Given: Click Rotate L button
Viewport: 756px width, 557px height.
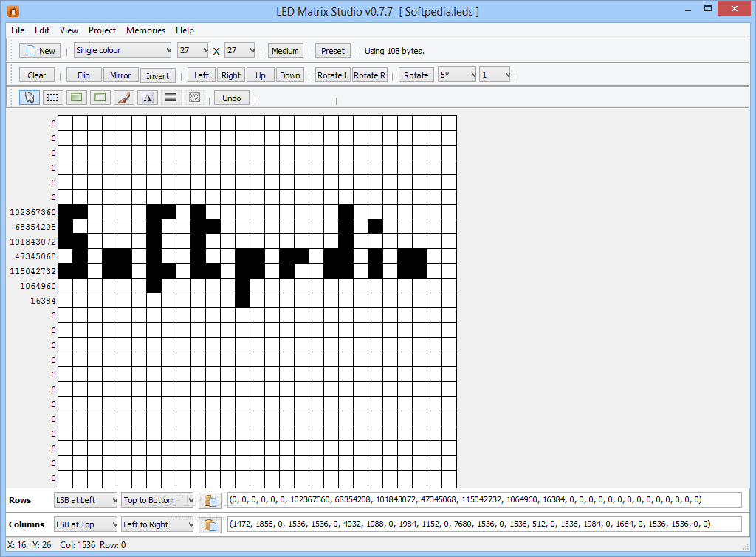Looking at the screenshot, I should pos(332,75).
